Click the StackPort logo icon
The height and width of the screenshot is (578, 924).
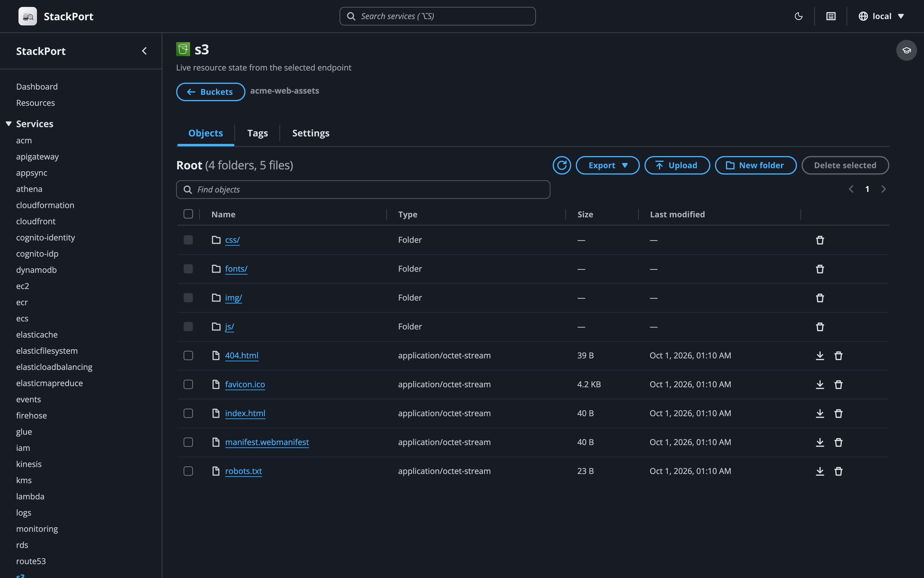tap(28, 16)
